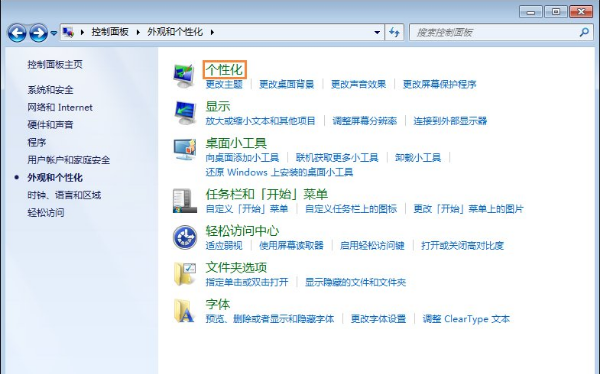Click 外观和个性化 in the breadcrumb
The image size is (600, 374).
175,32
